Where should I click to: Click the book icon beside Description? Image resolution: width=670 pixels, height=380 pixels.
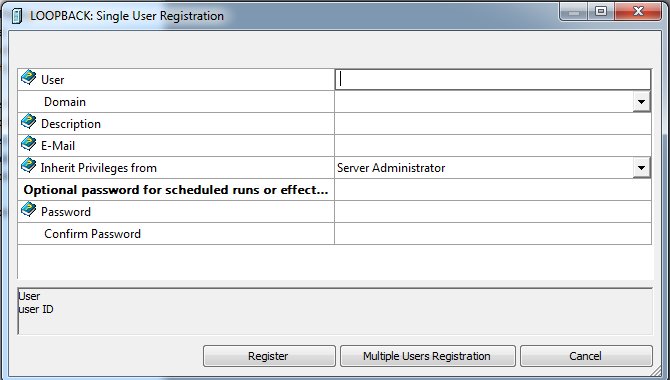pyautogui.click(x=28, y=122)
